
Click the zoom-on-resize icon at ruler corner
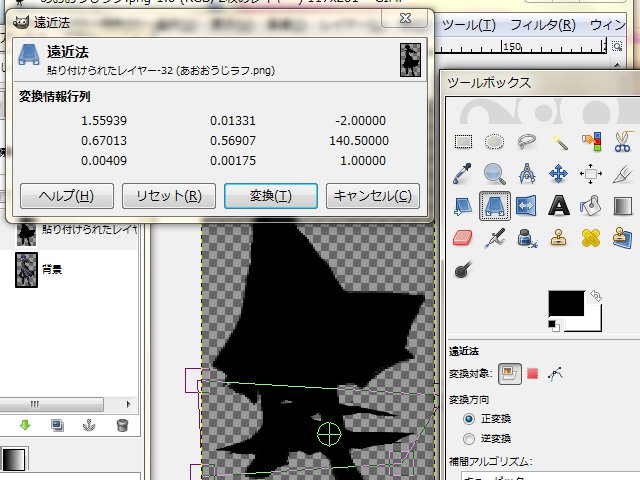pyautogui.click(x=617, y=46)
